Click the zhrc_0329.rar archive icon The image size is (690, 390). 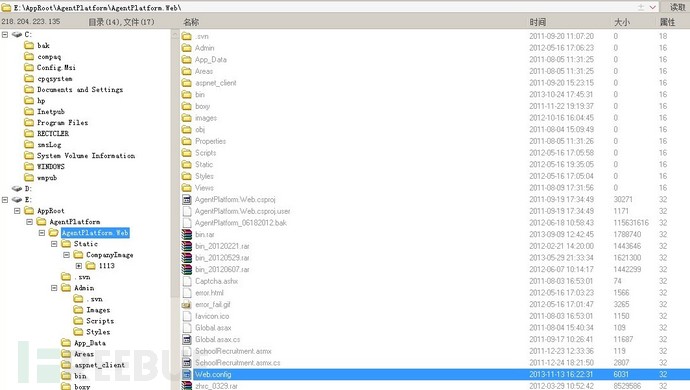click(x=187, y=386)
